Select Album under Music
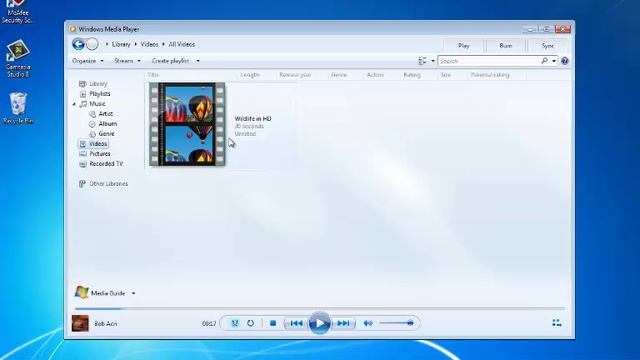 (x=108, y=124)
